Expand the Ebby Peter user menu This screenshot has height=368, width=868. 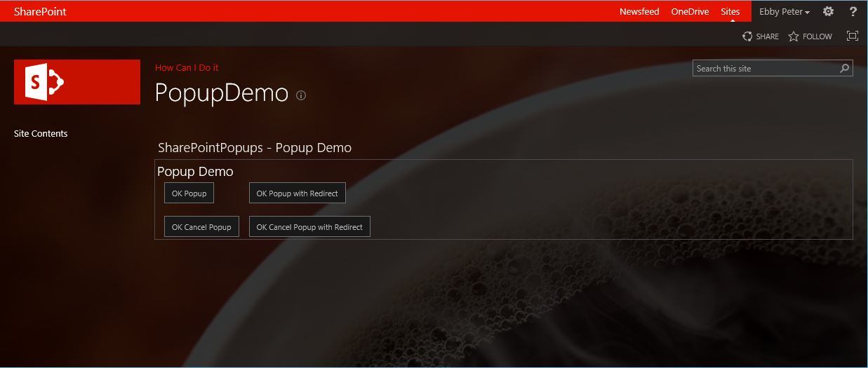tap(784, 12)
